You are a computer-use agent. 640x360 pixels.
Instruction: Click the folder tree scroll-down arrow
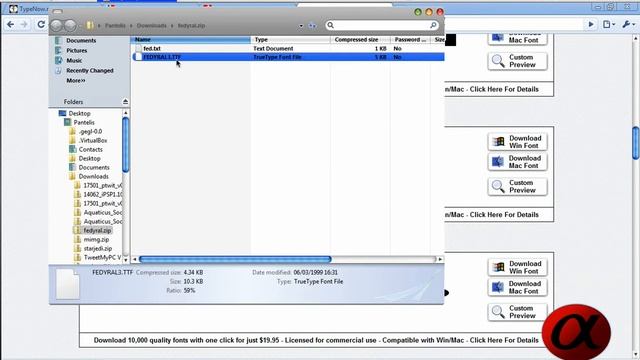tap(126, 259)
